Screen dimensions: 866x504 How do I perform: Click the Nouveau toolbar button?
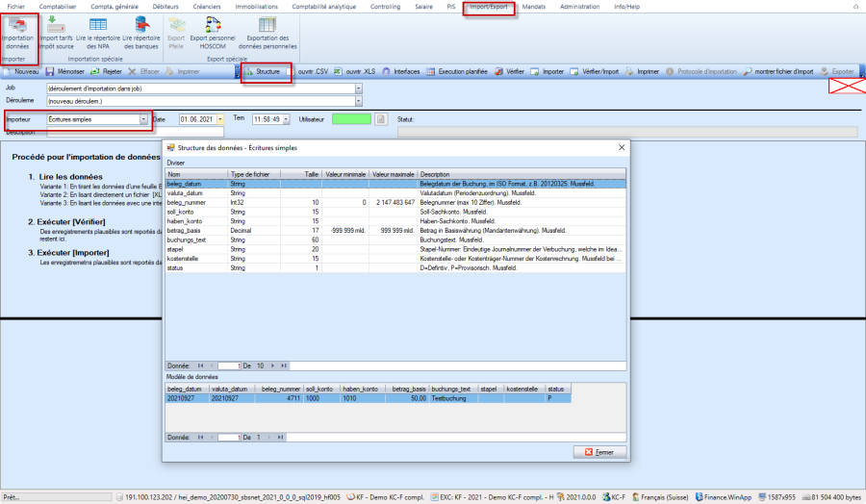[21, 71]
